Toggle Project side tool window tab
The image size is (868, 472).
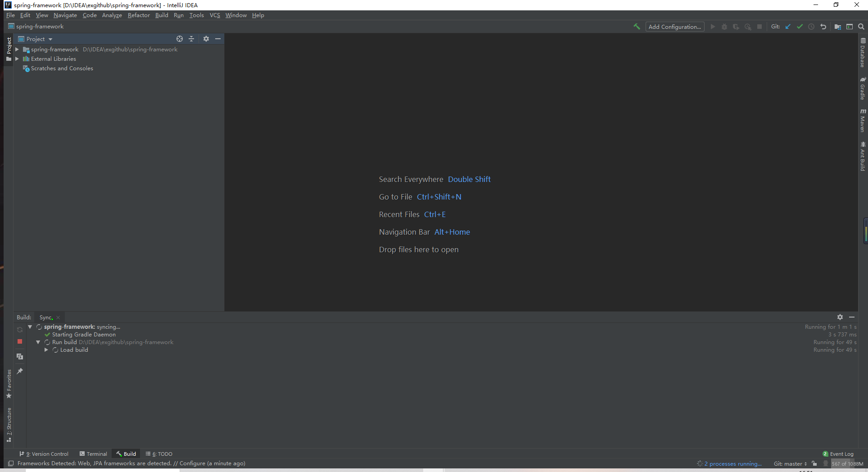tap(9, 50)
